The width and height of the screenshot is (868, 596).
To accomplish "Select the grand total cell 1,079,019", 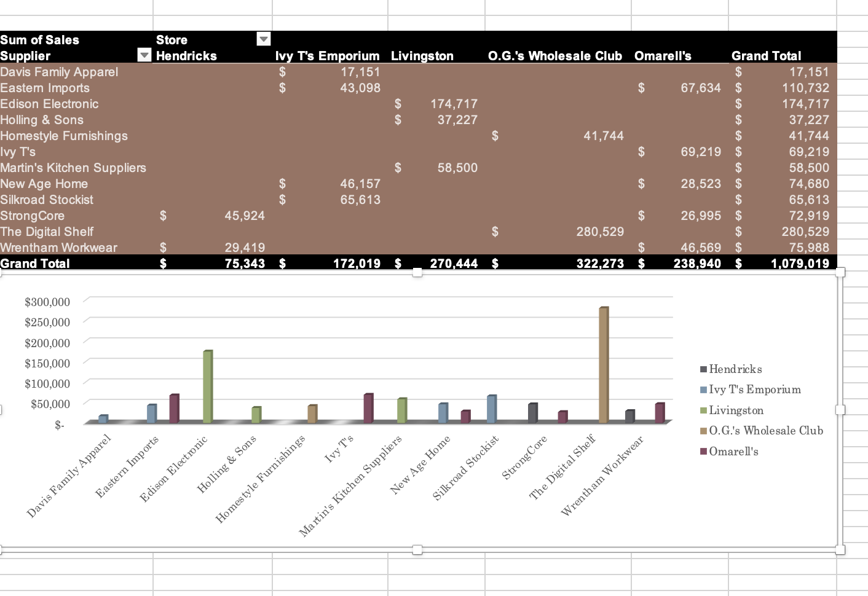I will (783, 263).
